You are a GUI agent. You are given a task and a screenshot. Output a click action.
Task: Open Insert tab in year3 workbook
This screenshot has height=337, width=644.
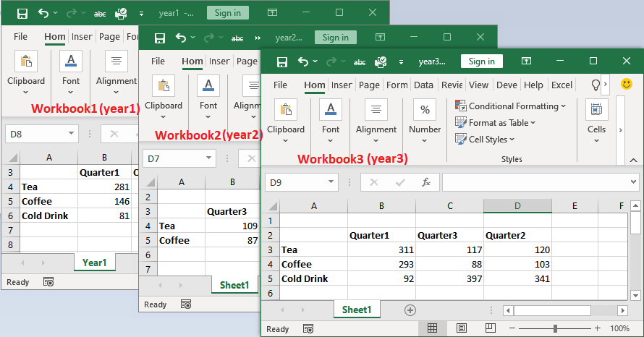click(x=342, y=85)
